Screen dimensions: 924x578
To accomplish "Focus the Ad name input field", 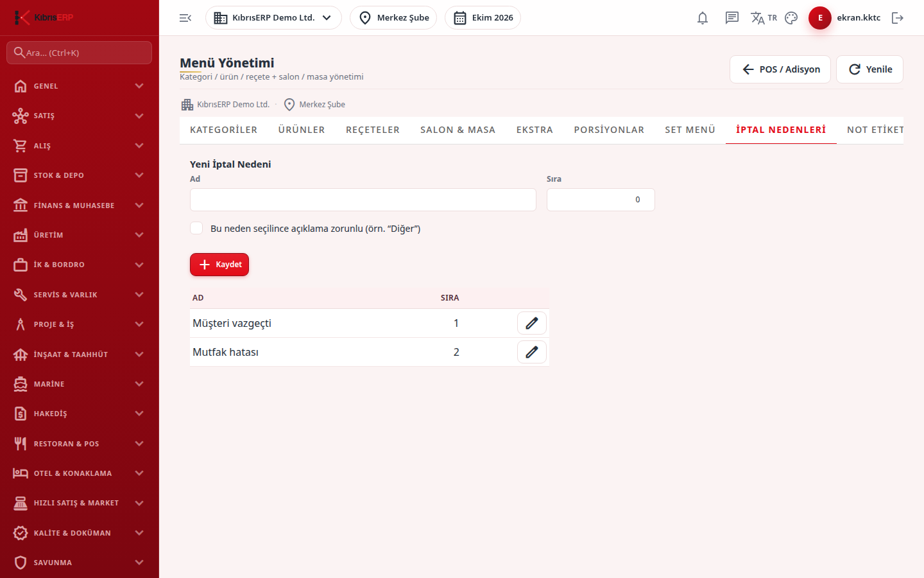I will pyautogui.click(x=363, y=200).
